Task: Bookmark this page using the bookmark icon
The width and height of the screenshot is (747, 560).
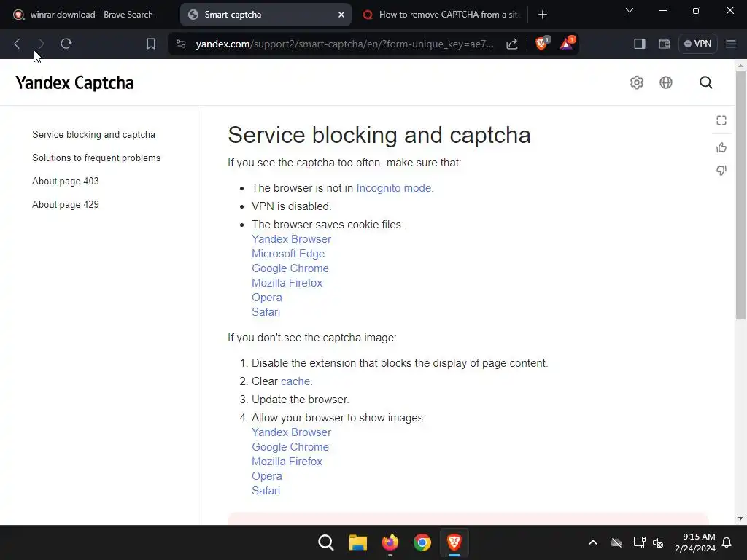Action: (x=150, y=44)
